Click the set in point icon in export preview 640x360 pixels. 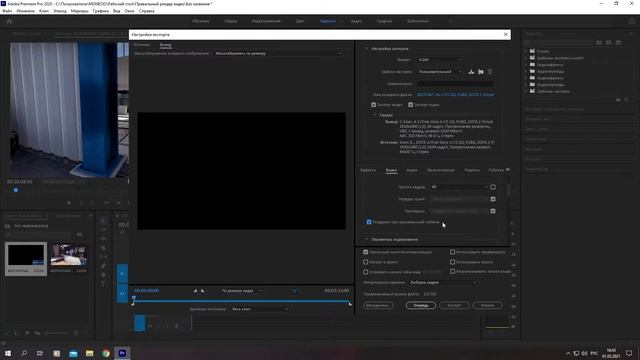pos(195,291)
